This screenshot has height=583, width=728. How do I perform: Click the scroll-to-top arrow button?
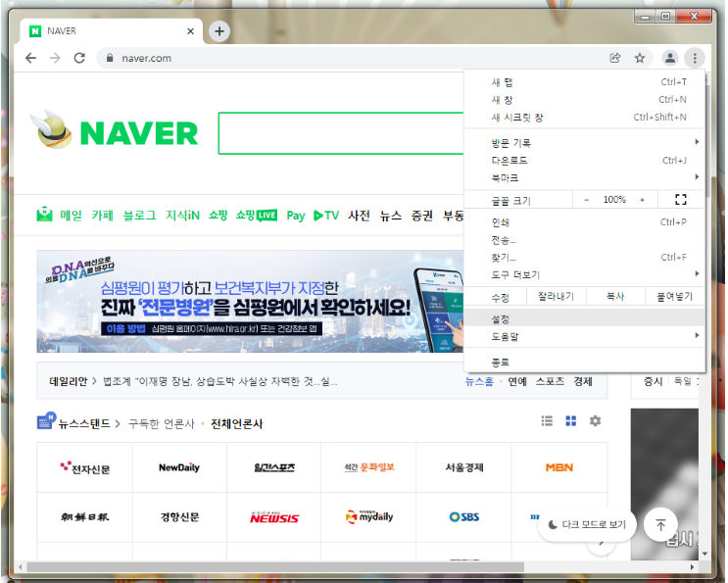click(x=660, y=524)
